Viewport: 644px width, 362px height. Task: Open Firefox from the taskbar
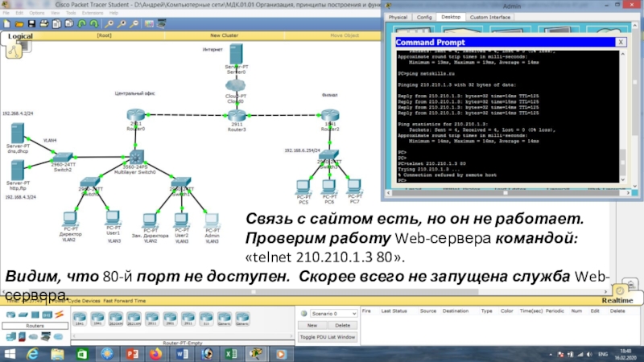click(x=156, y=354)
